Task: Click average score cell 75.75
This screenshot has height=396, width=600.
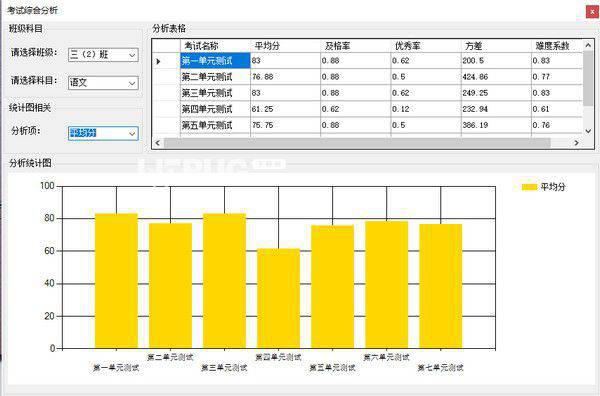Action: [x=285, y=125]
